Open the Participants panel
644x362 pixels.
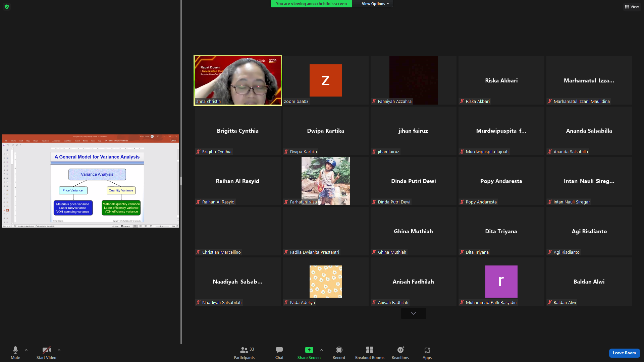click(x=244, y=353)
